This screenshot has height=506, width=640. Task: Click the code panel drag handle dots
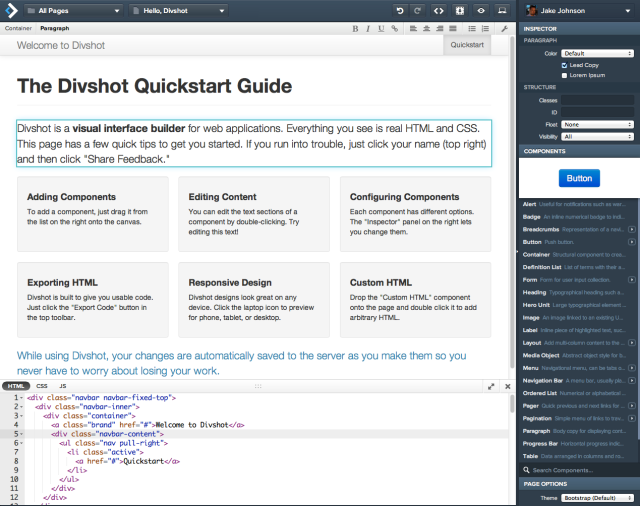[258, 386]
